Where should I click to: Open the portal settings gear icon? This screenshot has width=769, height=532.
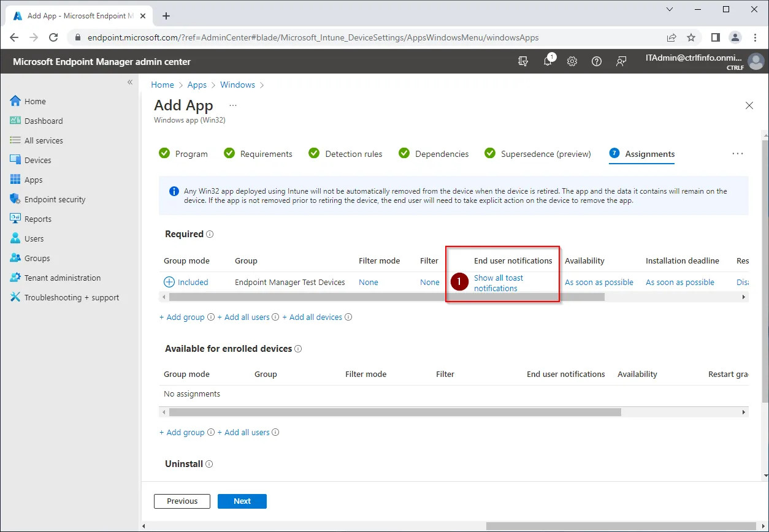click(x=572, y=61)
